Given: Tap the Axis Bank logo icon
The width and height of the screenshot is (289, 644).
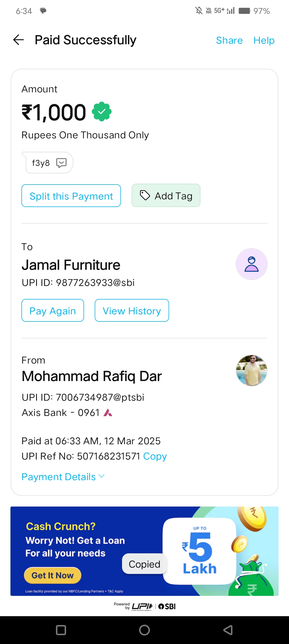Looking at the screenshot, I should pyautogui.click(x=108, y=413).
